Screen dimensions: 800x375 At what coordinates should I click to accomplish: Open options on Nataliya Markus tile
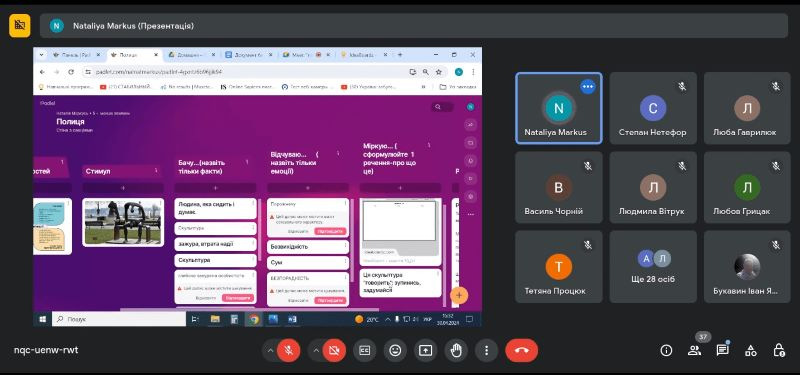(x=588, y=87)
